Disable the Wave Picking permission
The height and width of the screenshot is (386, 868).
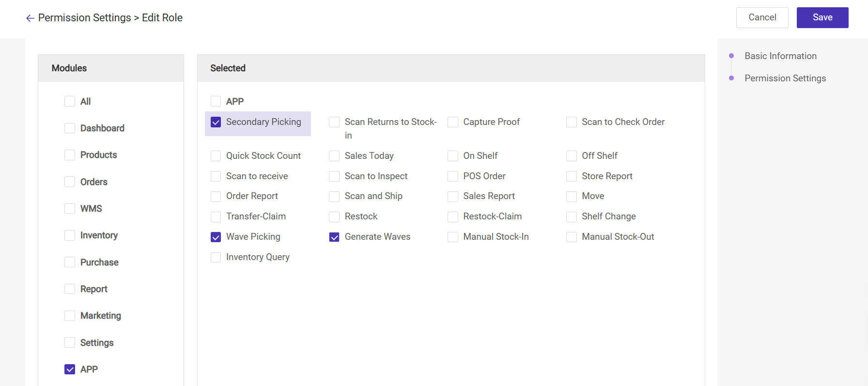tap(216, 237)
